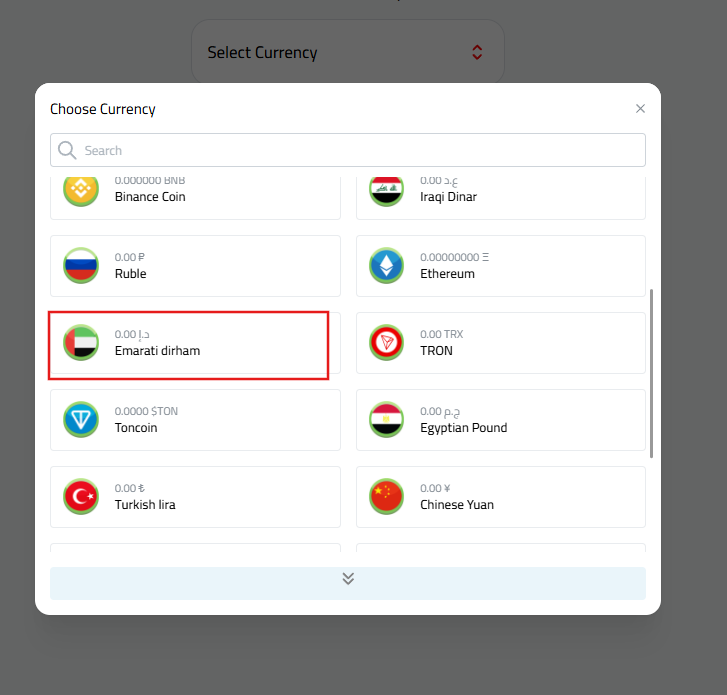
Task: Click the Russian Ruble flag icon
Action: [81, 265]
